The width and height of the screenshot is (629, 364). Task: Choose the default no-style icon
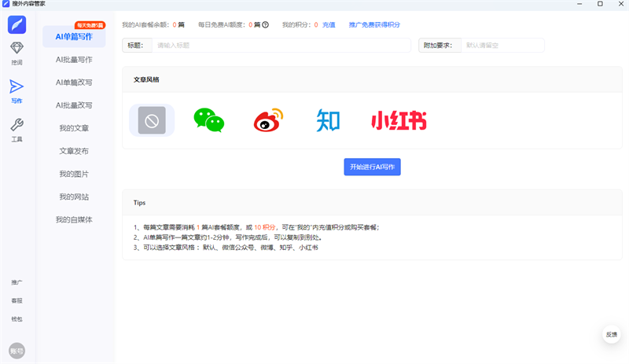152,120
